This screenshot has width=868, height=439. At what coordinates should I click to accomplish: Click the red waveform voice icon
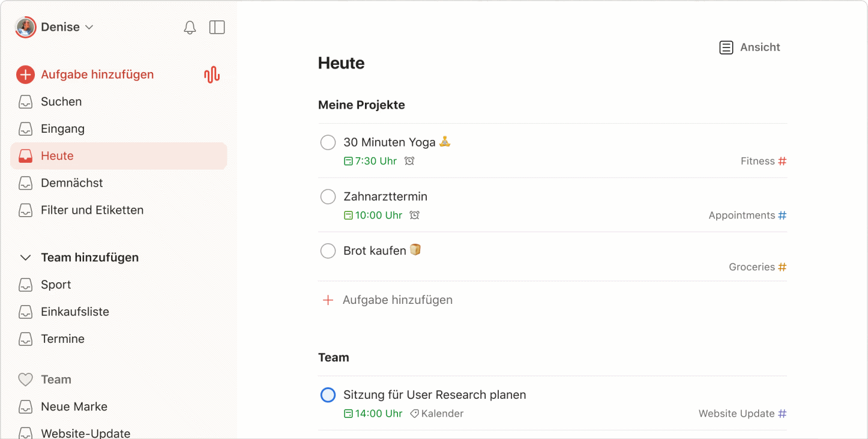211,74
